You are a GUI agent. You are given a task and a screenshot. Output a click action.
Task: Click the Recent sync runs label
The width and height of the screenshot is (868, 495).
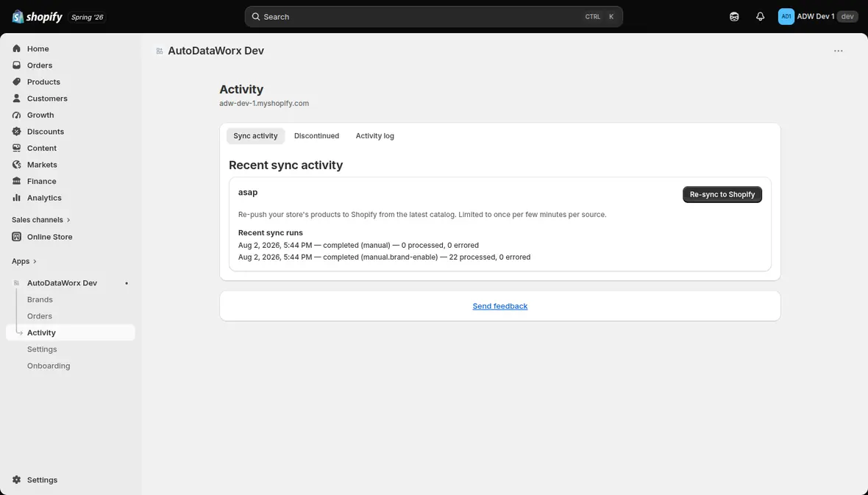pos(270,233)
